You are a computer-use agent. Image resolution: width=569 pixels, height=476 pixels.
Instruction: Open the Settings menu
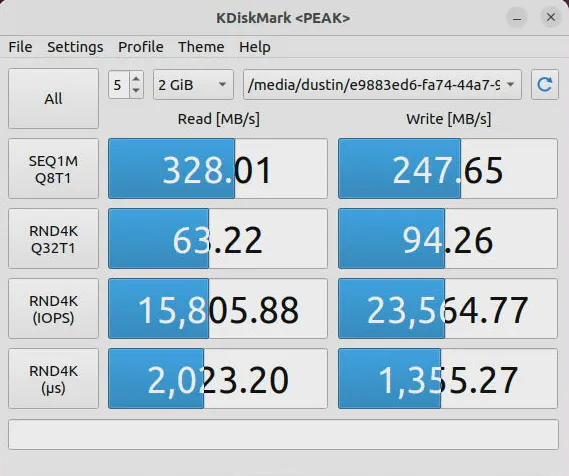(x=75, y=47)
